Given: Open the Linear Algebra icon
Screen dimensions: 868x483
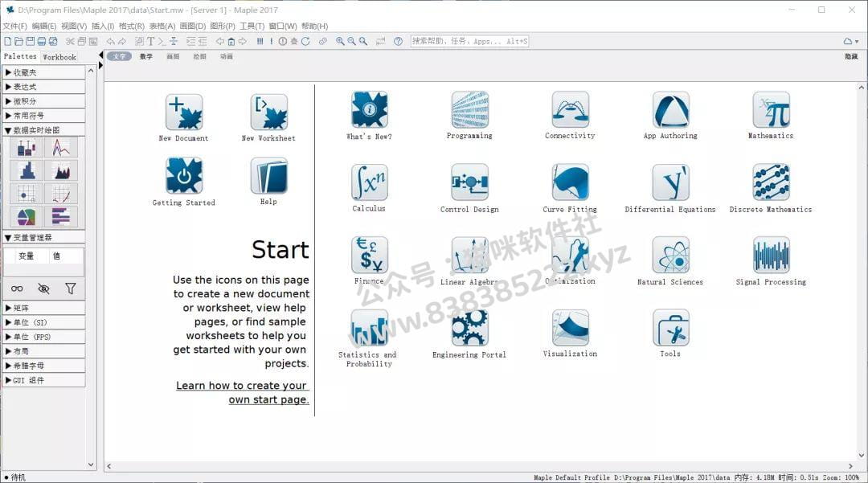Looking at the screenshot, I should click(x=469, y=255).
